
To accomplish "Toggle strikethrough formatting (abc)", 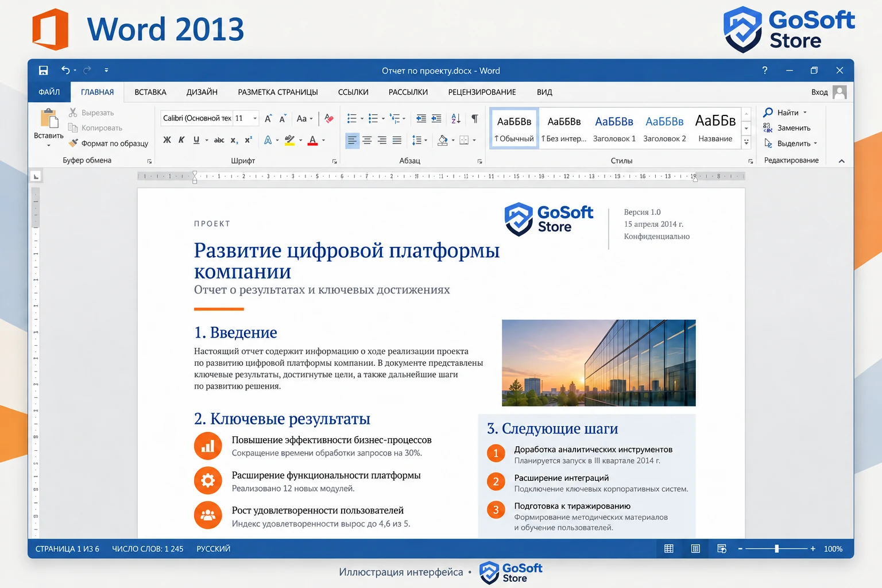I will click(x=219, y=140).
